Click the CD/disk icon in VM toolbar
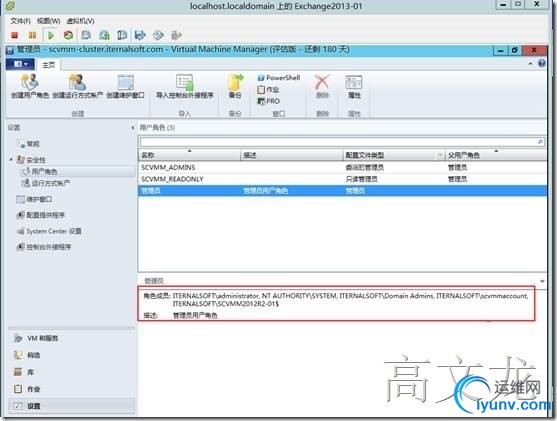557x421 pixels. [158, 35]
